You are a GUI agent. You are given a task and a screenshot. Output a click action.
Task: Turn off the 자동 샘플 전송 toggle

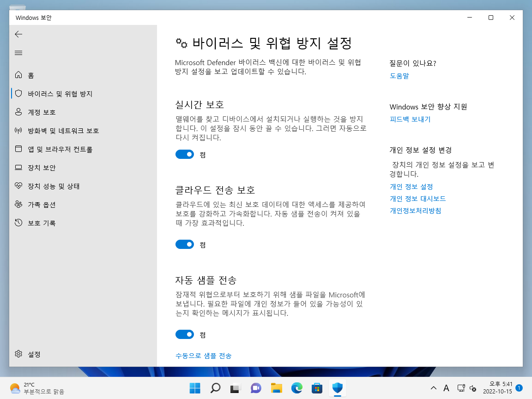[185, 334]
